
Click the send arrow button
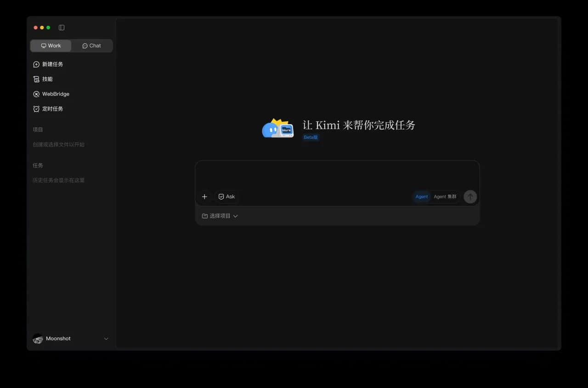tap(470, 197)
